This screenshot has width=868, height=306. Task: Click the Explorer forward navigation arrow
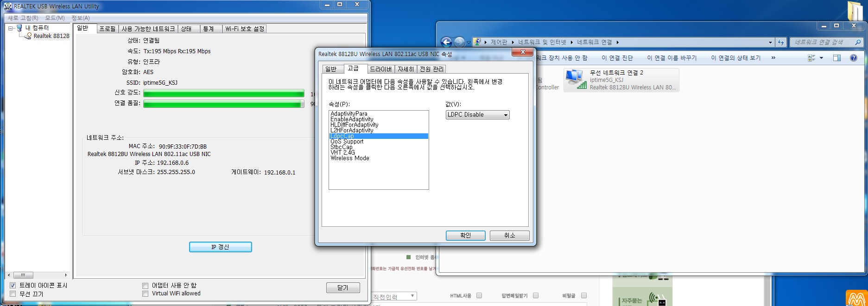[x=459, y=42]
